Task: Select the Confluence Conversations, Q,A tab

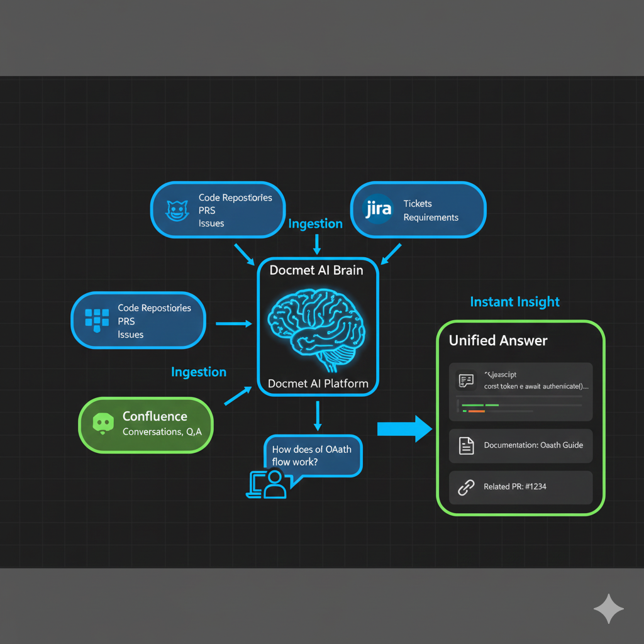Action: (x=145, y=425)
